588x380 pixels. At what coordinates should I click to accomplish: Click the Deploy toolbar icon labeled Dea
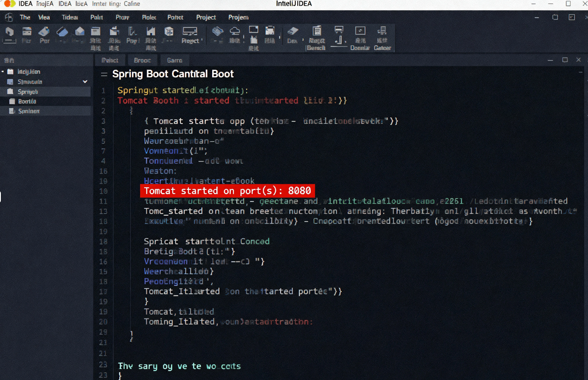(x=292, y=32)
